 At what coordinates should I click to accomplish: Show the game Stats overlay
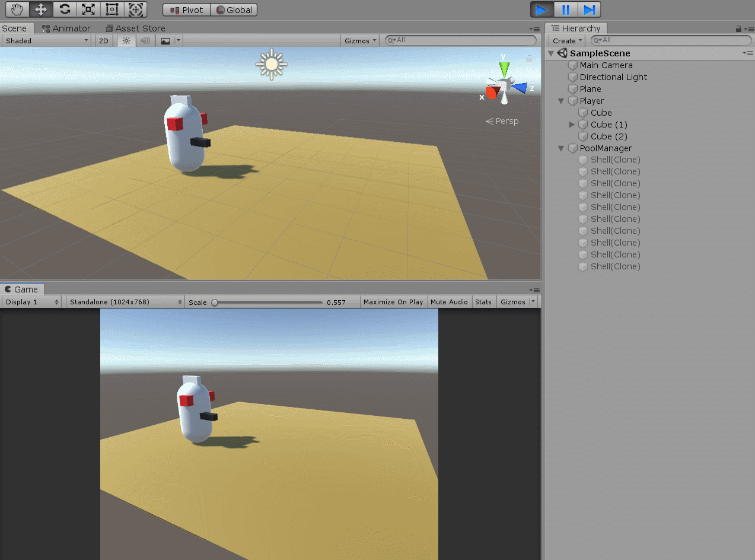(x=483, y=301)
